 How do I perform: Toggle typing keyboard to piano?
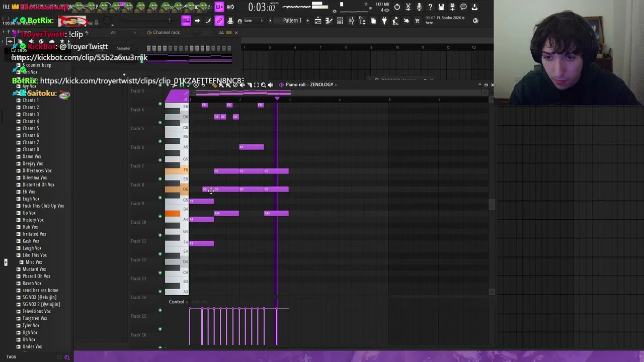tap(186, 21)
